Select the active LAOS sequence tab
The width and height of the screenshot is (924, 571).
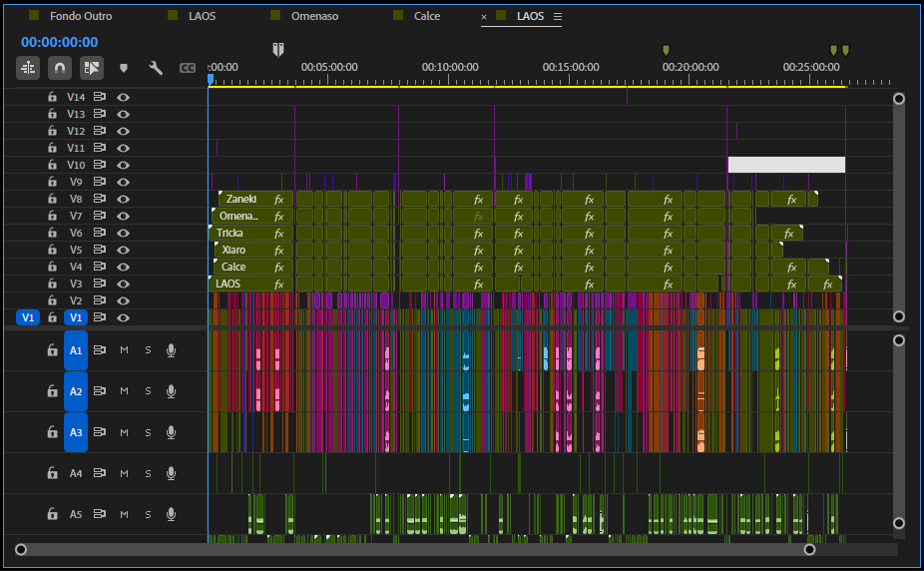click(531, 16)
